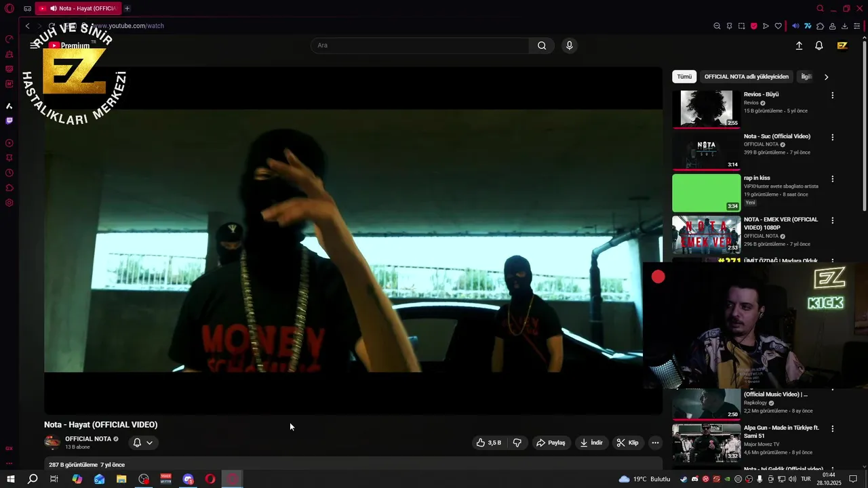Open Opera easy setup sliders icon
868x488 pixels.
pos(857,26)
